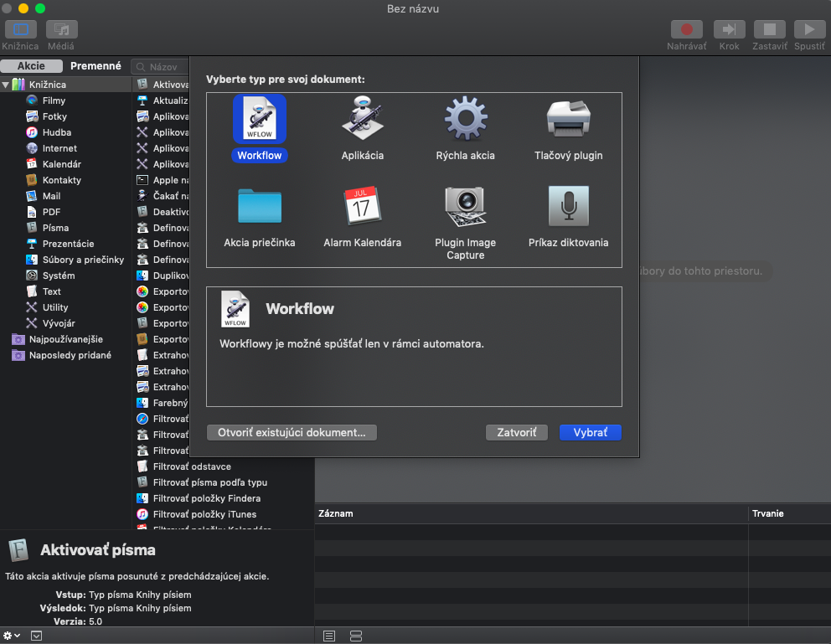Image resolution: width=831 pixels, height=644 pixels.
Task: Select the Kontakty library category
Action: pyautogui.click(x=61, y=180)
